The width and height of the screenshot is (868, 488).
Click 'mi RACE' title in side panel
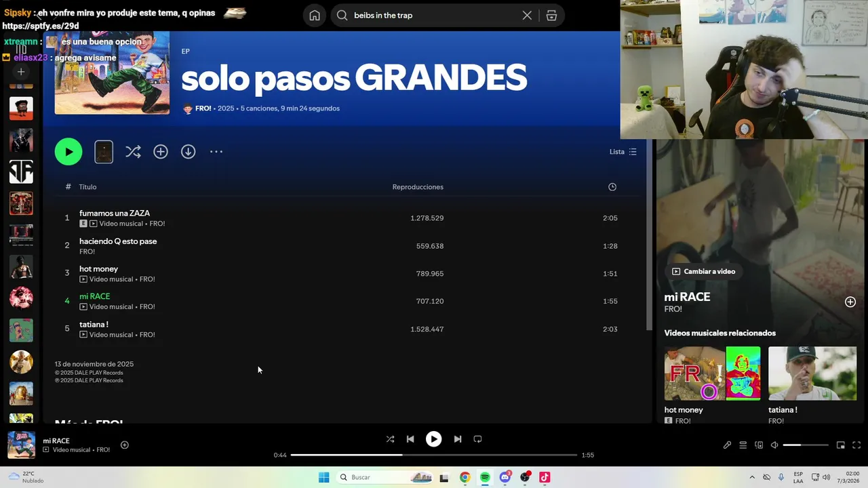point(687,297)
